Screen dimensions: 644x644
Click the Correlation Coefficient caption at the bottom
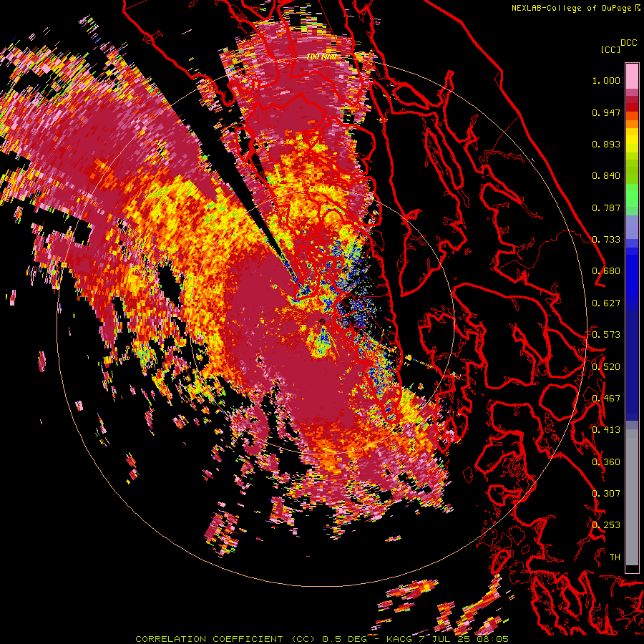(x=322, y=639)
